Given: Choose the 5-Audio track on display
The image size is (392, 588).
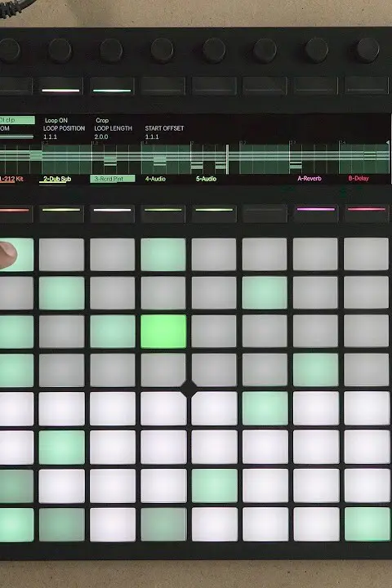Looking at the screenshot, I should (206, 179).
